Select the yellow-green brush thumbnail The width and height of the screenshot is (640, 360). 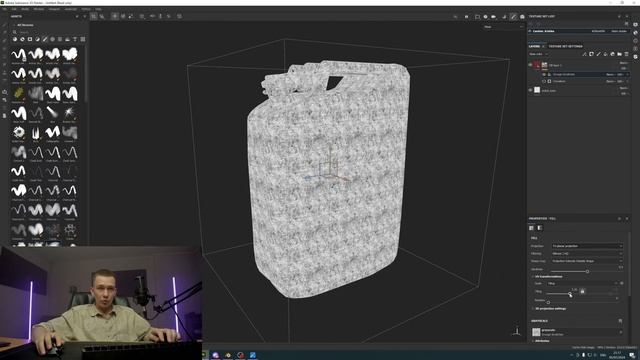[18, 93]
